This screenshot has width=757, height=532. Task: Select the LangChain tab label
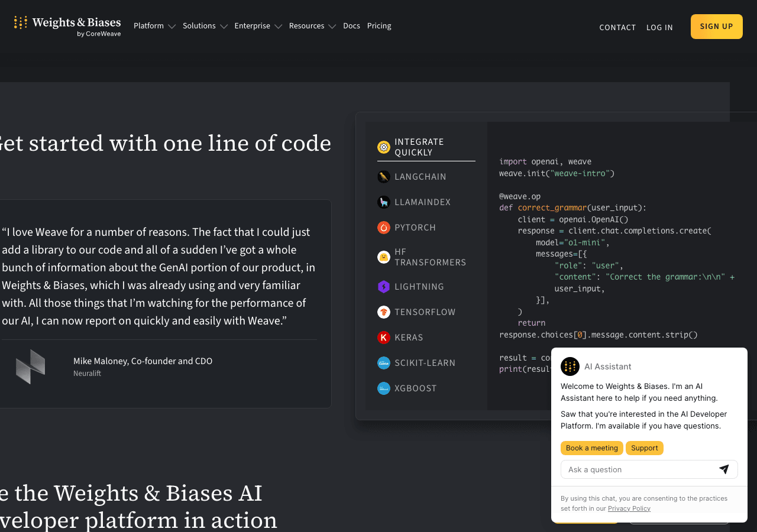(420, 177)
